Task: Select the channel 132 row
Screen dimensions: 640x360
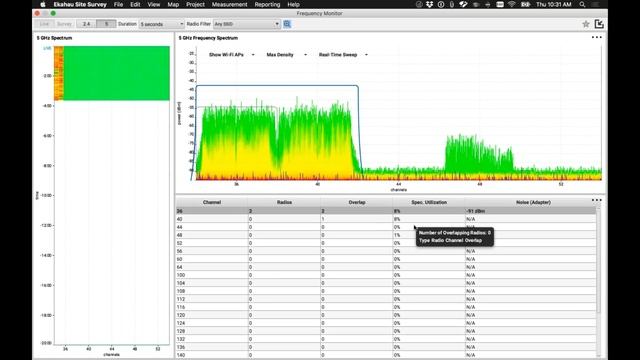Action: (x=386, y=339)
